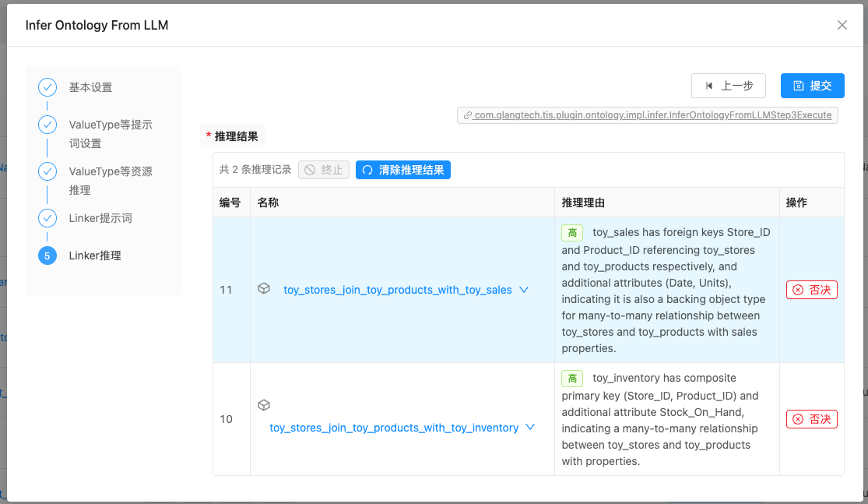This screenshot has width=868, height=504.
Task: Select the 基本设置 step check icon
Action: (47, 87)
